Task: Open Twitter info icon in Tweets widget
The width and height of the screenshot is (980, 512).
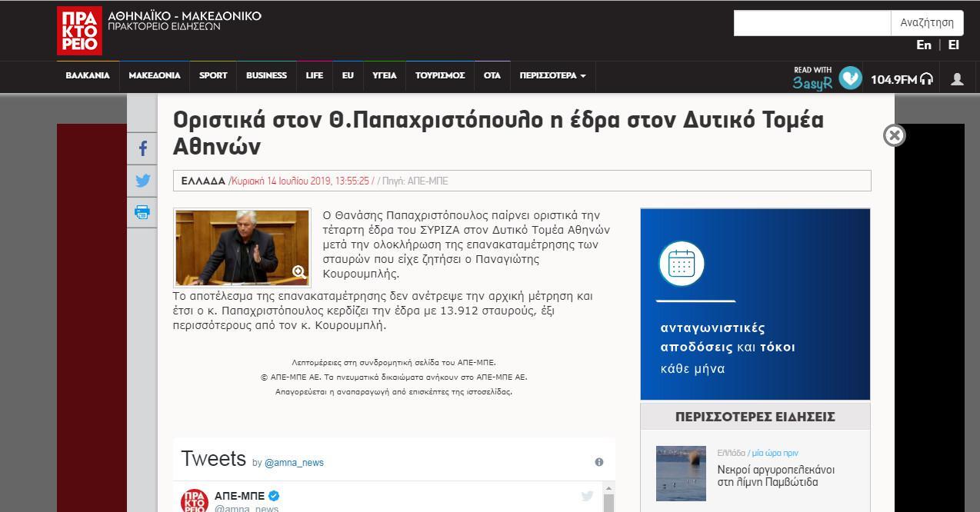Action: point(598,462)
